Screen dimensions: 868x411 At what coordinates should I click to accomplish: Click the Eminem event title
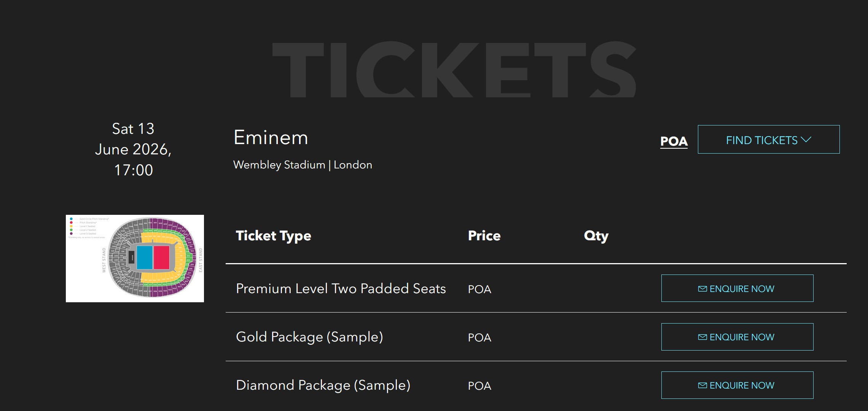(x=271, y=138)
